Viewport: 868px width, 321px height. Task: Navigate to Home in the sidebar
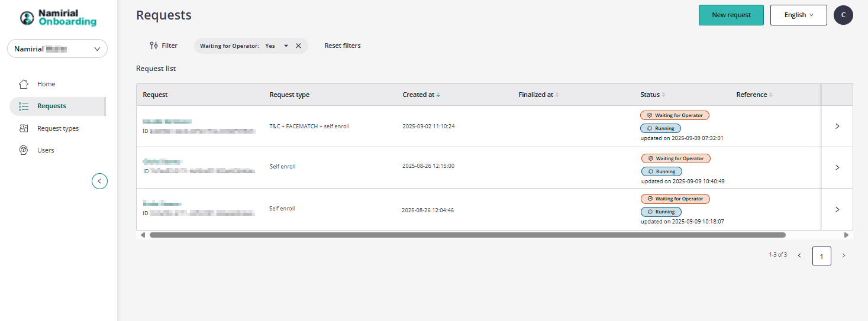(x=46, y=84)
